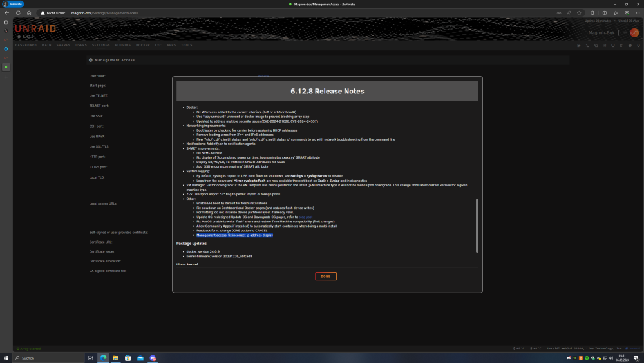644x363 pixels.
Task: Click the release notes dialog scrollbar thumb
Action: (477, 225)
